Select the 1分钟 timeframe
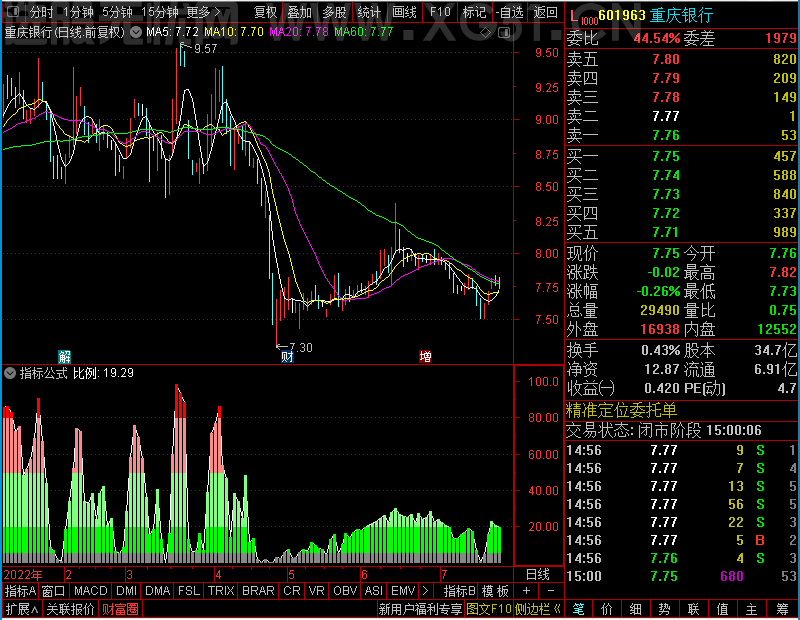The image size is (800, 620). [78, 12]
